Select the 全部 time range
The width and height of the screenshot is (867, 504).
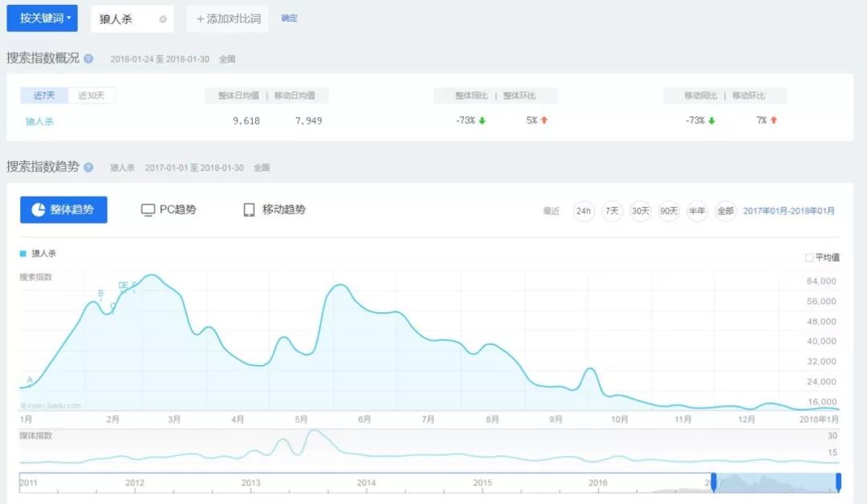click(x=725, y=211)
